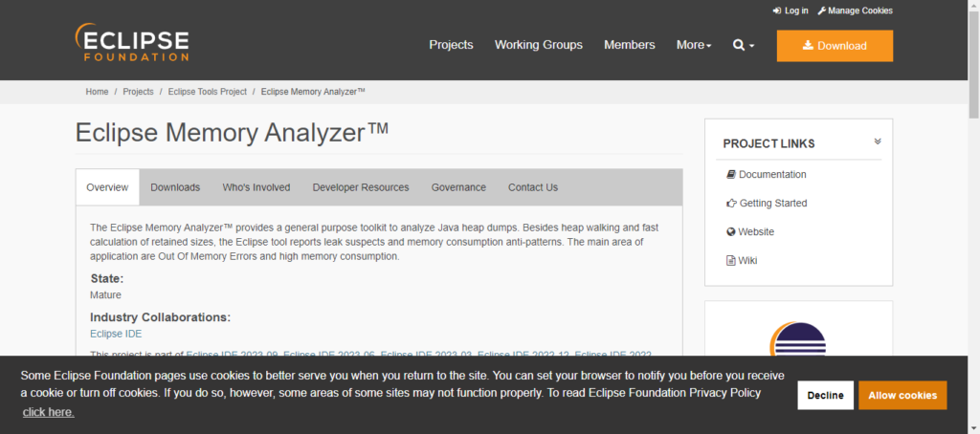Viewport: 980px width, 434px height.
Task: Click the Eclipse Foundation logo
Action: coord(132,43)
